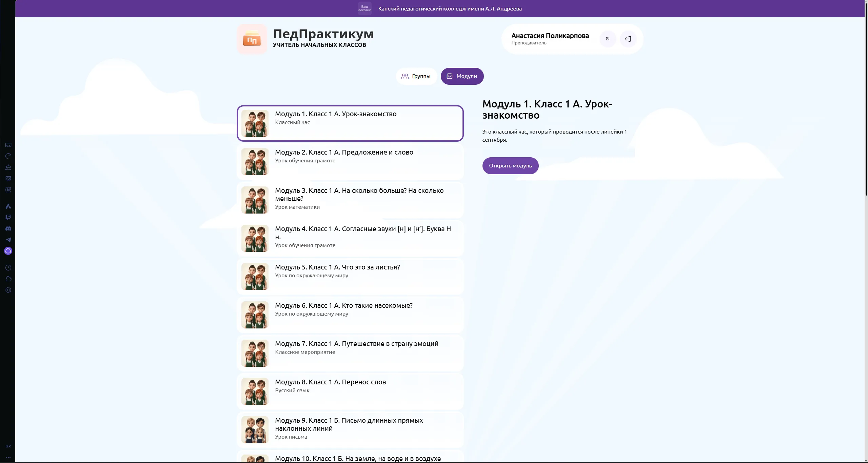Open GX Corner gamepad icon in sidebar
This screenshot has width=868, height=463.
[8, 145]
